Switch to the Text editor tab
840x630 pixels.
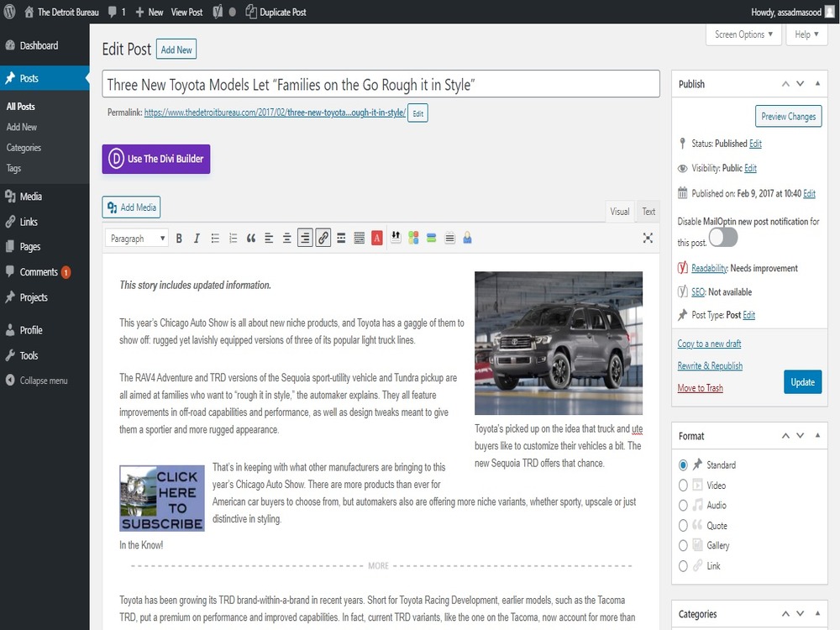[x=648, y=212]
